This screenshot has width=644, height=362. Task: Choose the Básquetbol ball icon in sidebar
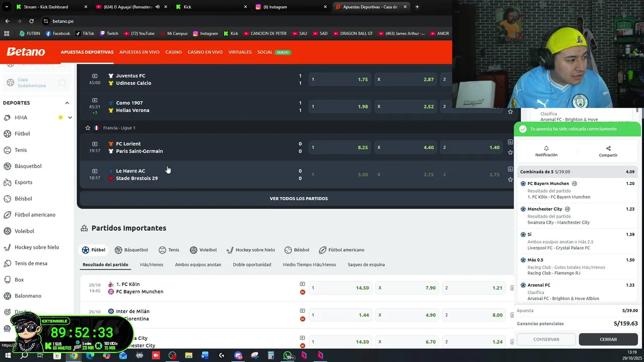point(7,166)
